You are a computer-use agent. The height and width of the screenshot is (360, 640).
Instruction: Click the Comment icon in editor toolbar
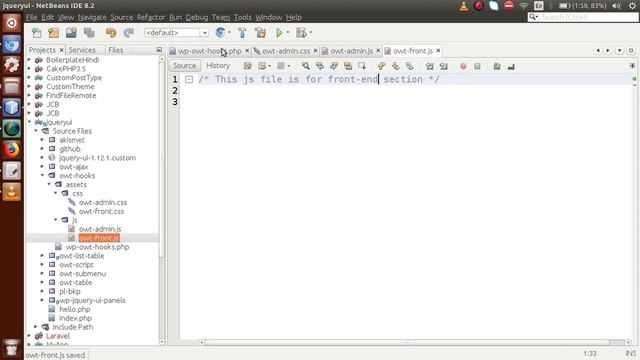(497, 66)
